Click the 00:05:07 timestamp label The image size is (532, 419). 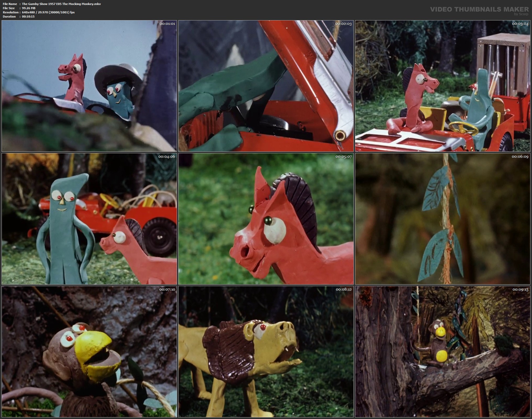(x=343, y=157)
